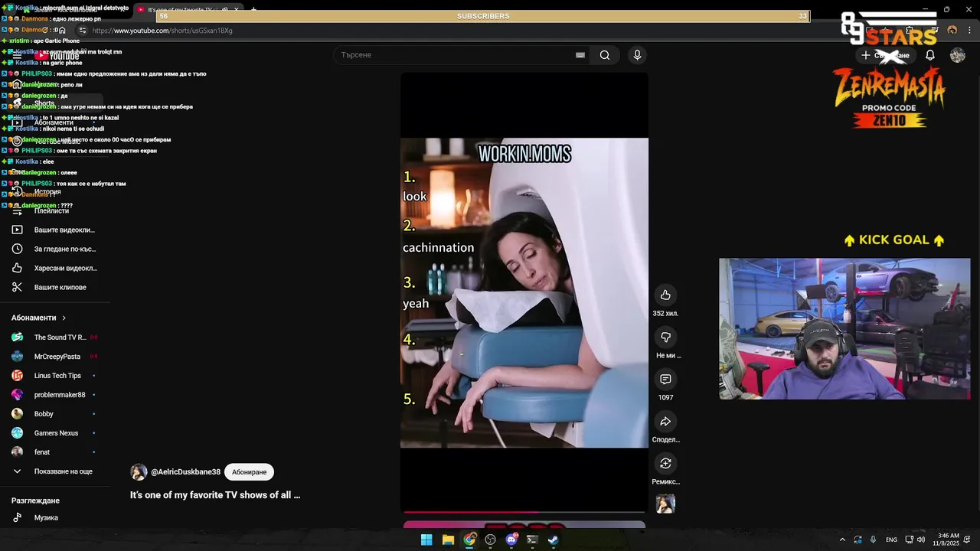Open Bobby subscription channel
The height and width of the screenshot is (551, 980).
click(x=55, y=414)
